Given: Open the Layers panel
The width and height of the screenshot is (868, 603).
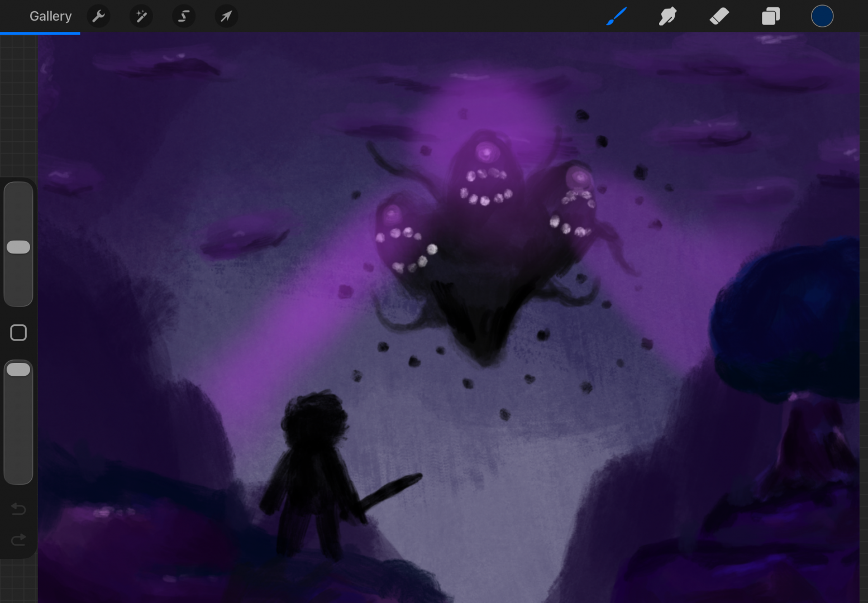Looking at the screenshot, I should [770, 16].
